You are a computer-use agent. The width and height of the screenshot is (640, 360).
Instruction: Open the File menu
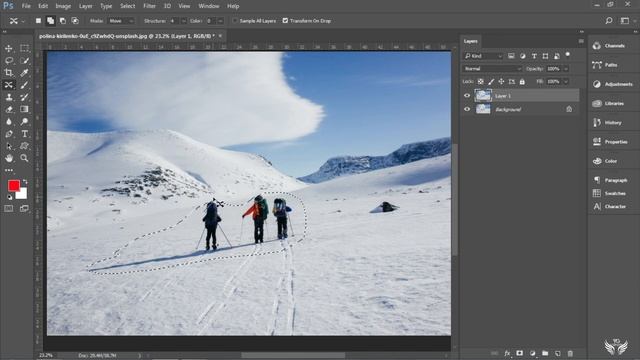(x=26, y=6)
